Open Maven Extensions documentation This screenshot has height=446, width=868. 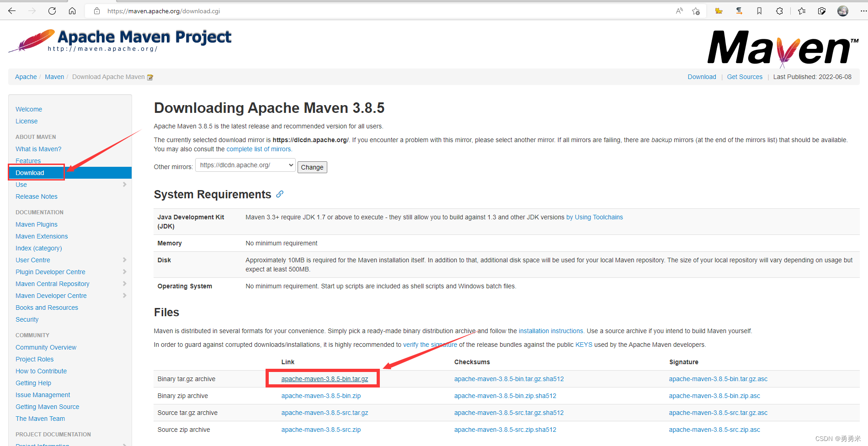pyautogui.click(x=42, y=236)
